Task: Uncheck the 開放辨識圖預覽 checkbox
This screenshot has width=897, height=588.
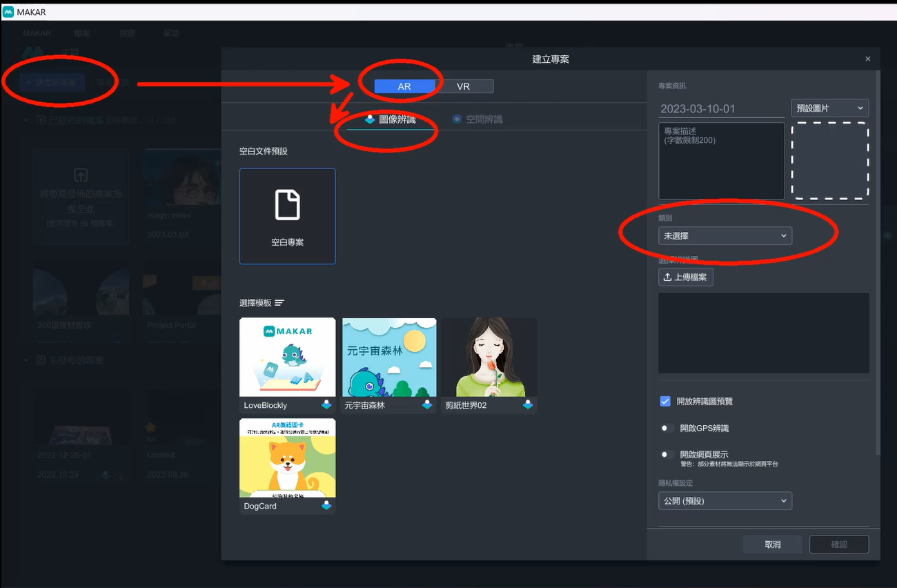Action: tap(665, 401)
